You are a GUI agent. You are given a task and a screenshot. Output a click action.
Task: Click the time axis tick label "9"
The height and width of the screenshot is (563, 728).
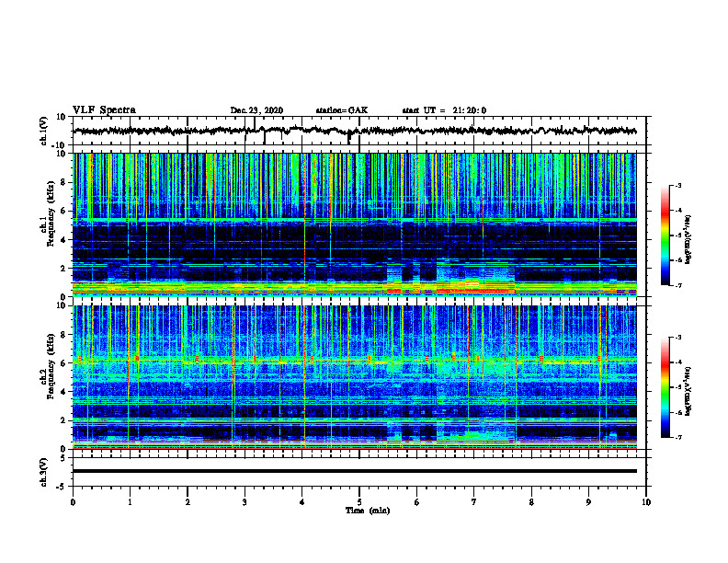pos(588,502)
